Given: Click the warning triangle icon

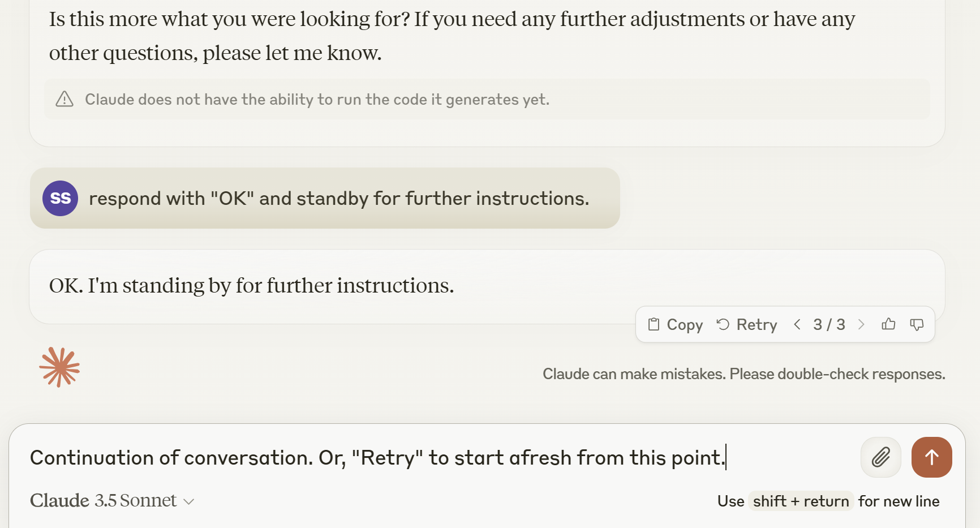Looking at the screenshot, I should tap(65, 100).
